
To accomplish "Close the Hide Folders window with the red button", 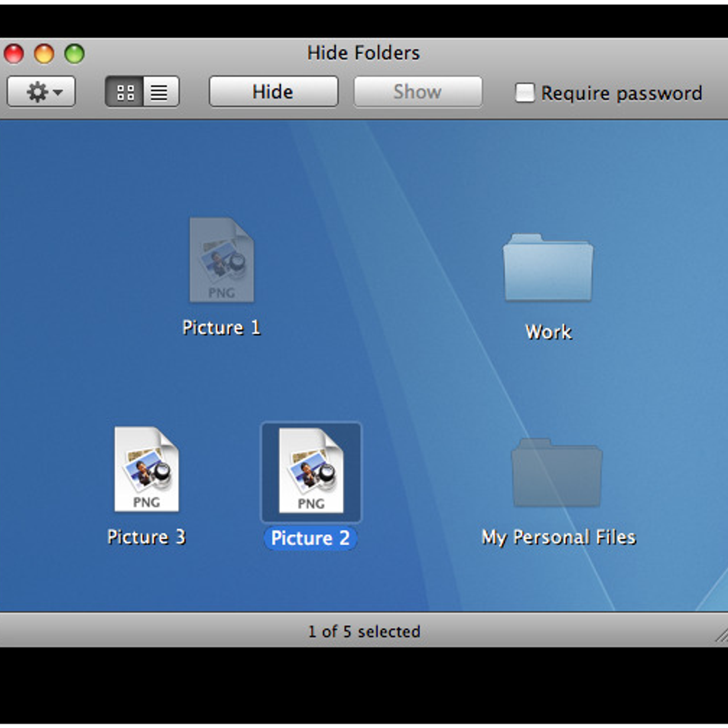I will (x=14, y=54).
